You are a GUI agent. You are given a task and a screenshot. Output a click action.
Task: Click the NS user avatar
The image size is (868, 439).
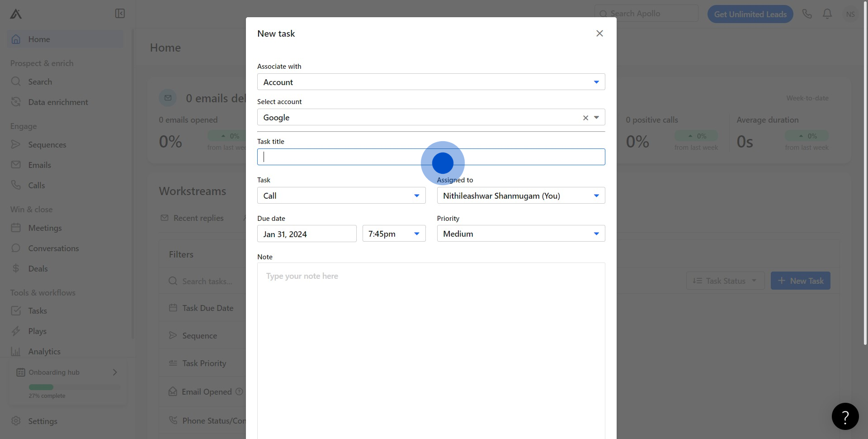[x=850, y=14]
